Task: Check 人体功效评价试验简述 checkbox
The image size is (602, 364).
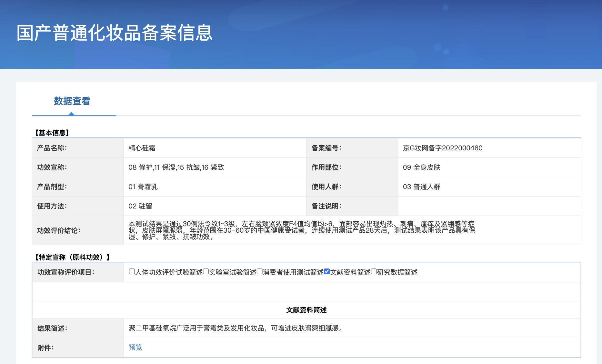Action: (x=132, y=272)
